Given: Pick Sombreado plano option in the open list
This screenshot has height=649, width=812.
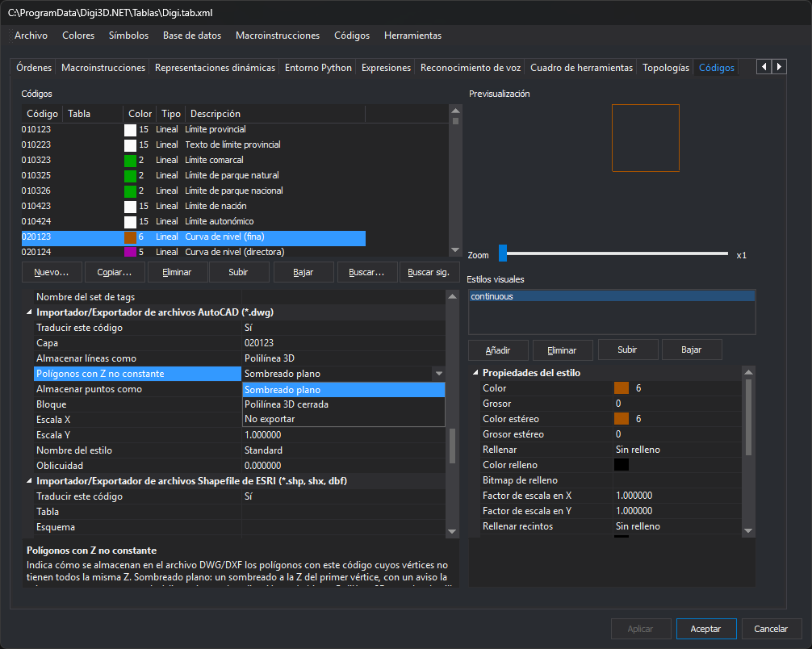Looking at the screenshot, I should point(343,390).
